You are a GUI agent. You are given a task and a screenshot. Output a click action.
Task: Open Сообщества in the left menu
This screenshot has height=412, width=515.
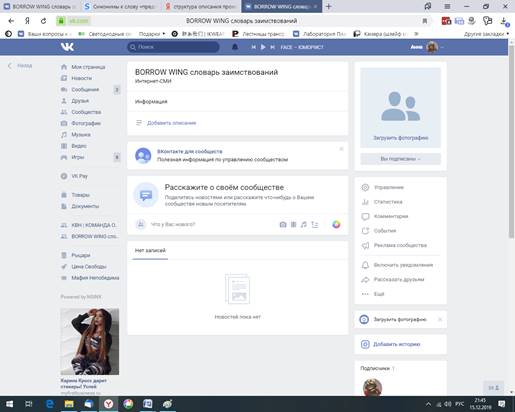tap(86, 112)
